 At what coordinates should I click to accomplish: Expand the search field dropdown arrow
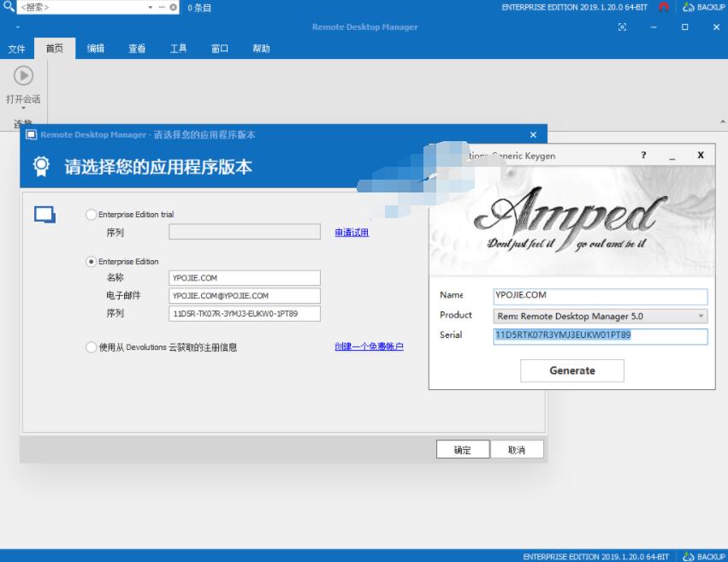(x=151, y=8)
